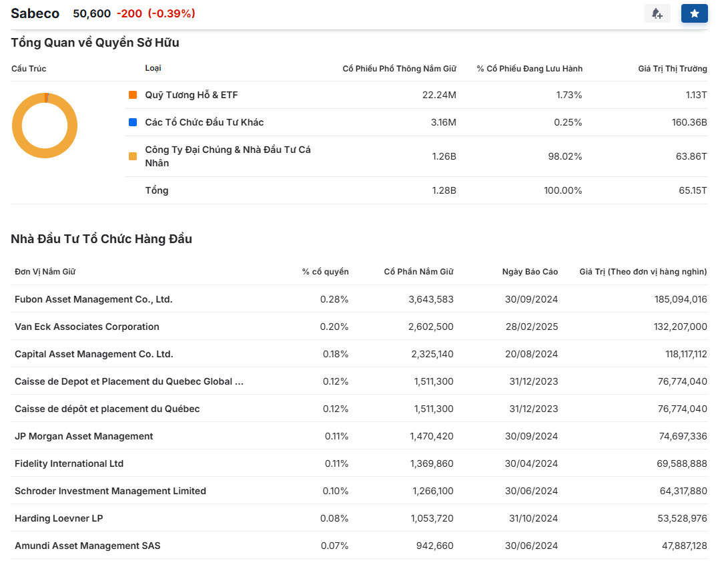728x573 pixels.
Task: Open Caisse de dépôt et placement du Québec
Action: [107, 409]
